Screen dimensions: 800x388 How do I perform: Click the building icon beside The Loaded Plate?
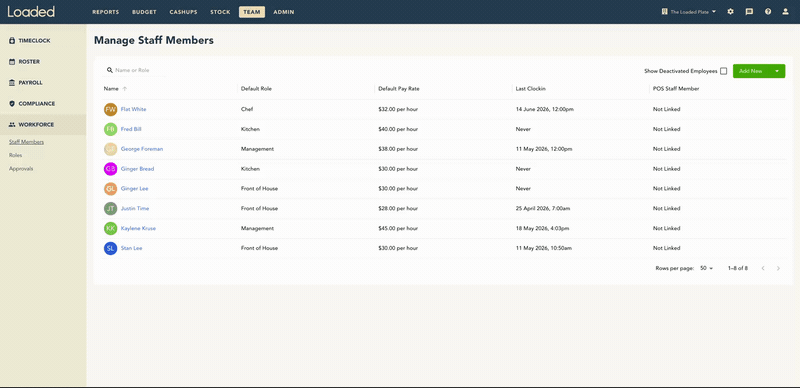tap(664, 12)
